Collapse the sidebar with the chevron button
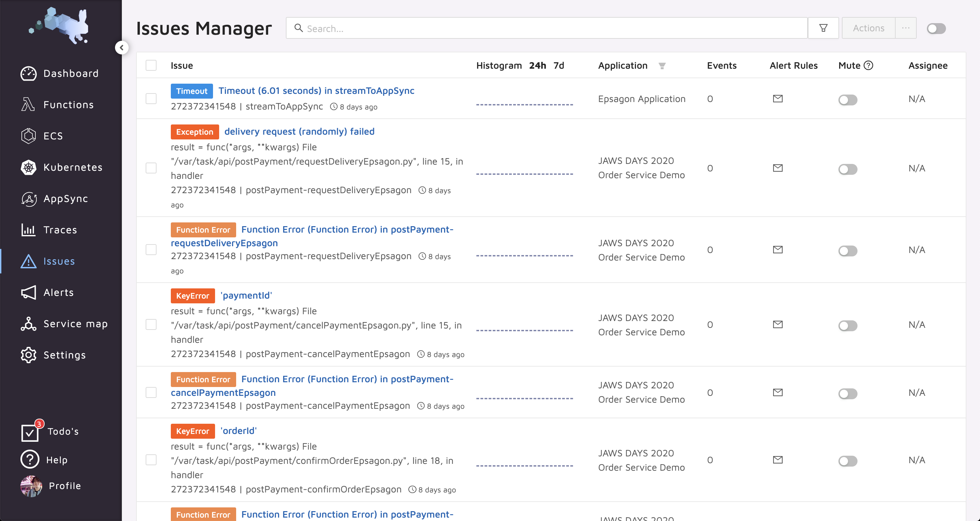The height and width of the screenshot is (521, 980). point(122,48)
